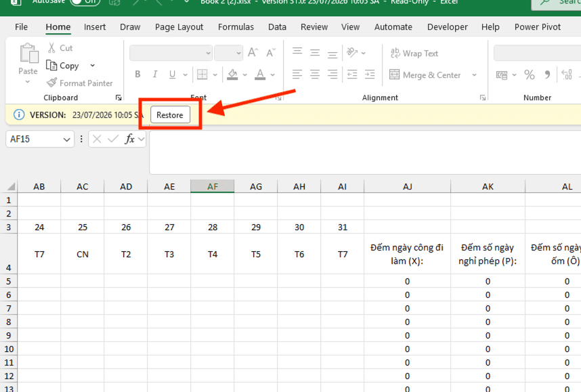Expand the borders dropdown arrow
Viewport: 581px width, 392px height.
(x=215, y=75)
